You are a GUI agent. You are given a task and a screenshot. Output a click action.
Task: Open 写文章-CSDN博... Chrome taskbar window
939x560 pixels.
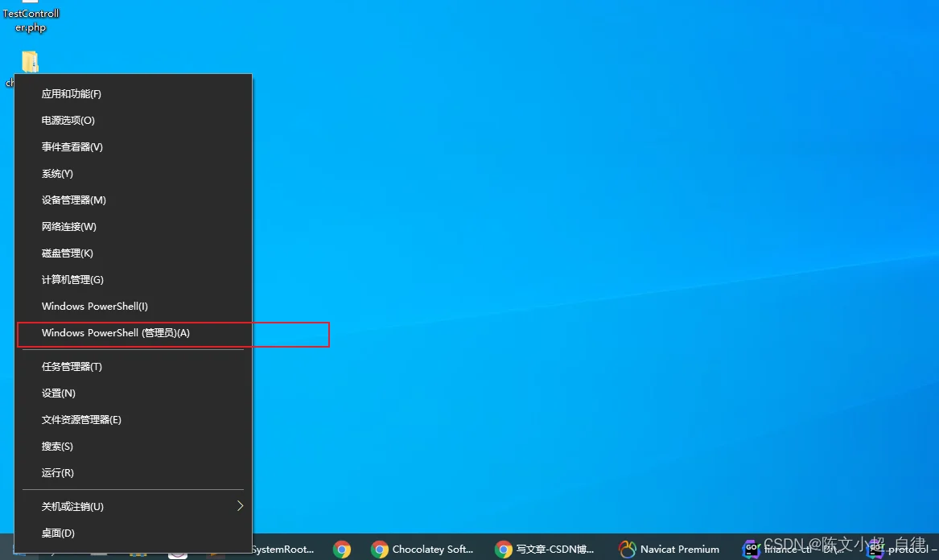(x=545, y=550)
